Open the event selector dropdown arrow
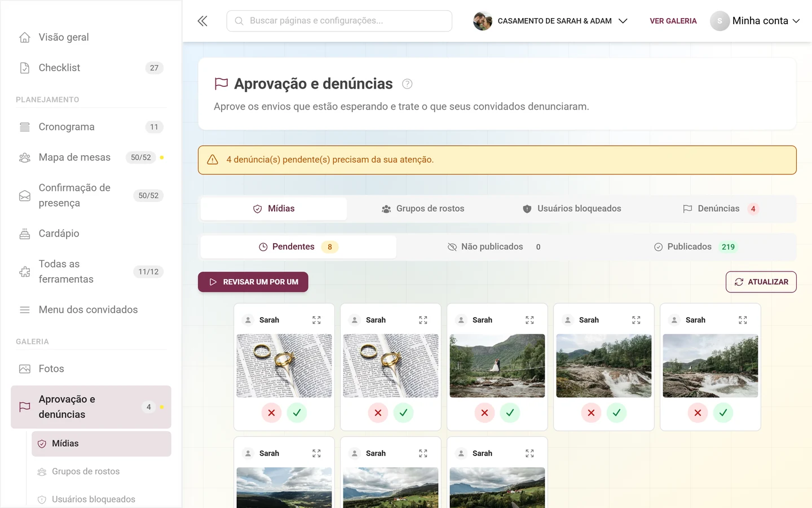 pyautogui.click(x=623, y=21)
